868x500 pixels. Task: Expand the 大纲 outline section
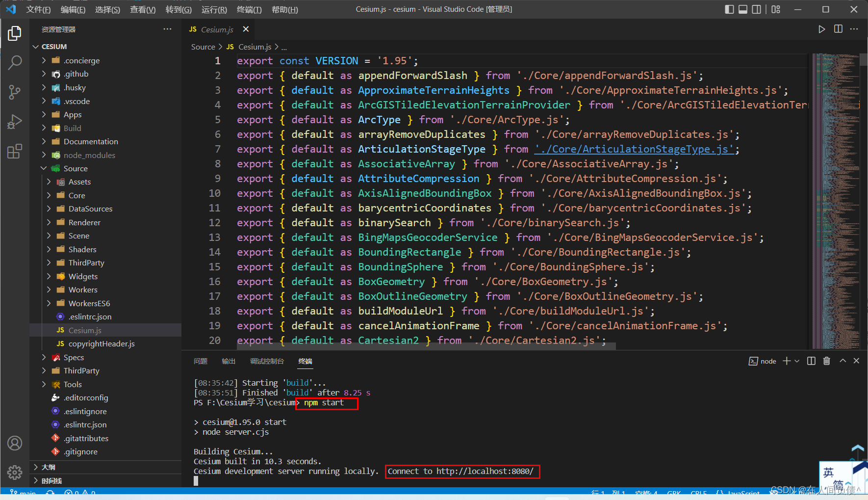pos(106,467)
